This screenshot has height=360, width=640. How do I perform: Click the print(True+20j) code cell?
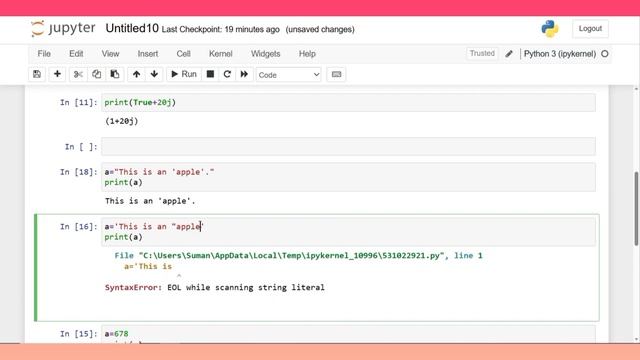point(348,102)
